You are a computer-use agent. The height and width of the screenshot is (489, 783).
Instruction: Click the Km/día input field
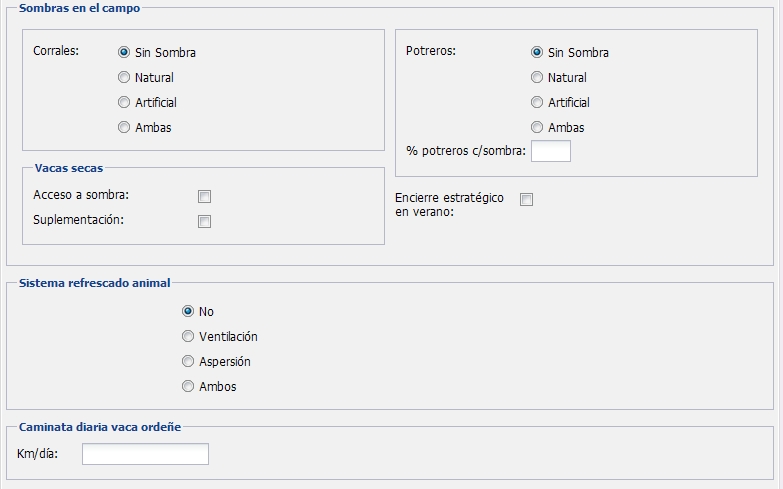click(145, 454)
